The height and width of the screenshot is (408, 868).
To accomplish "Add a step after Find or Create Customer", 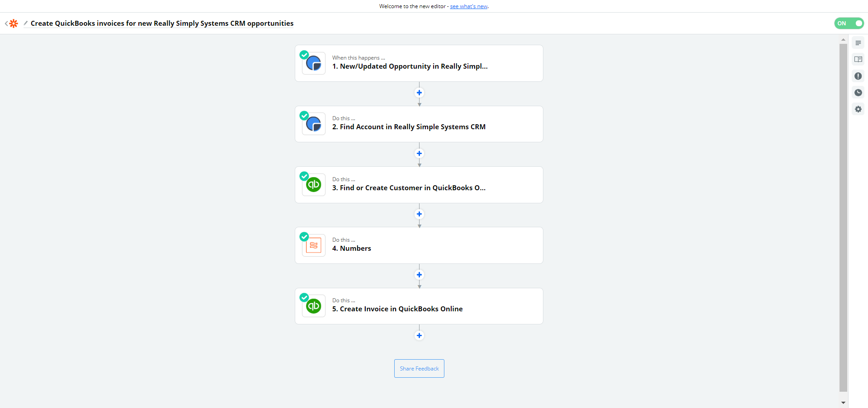I will 419,214.
